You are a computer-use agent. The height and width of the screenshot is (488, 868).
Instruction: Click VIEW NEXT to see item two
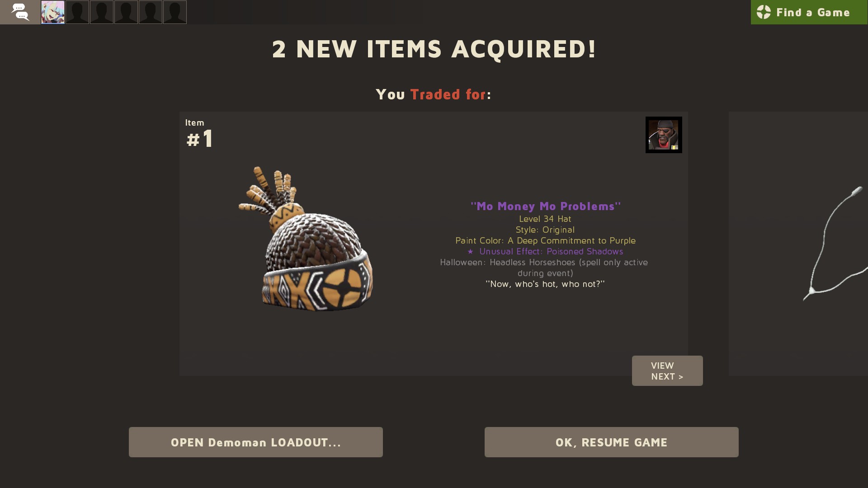667,371
